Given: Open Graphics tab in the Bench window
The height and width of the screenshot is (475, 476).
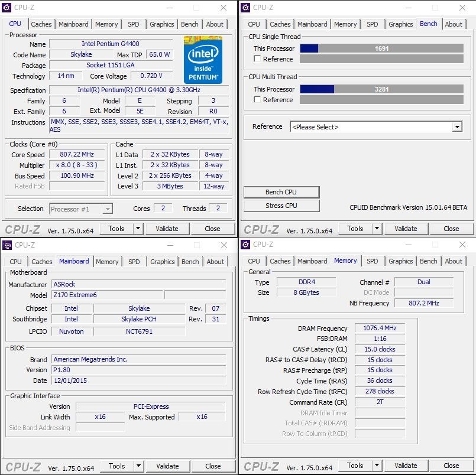Looking at the screenshot, I should [401, 24].
